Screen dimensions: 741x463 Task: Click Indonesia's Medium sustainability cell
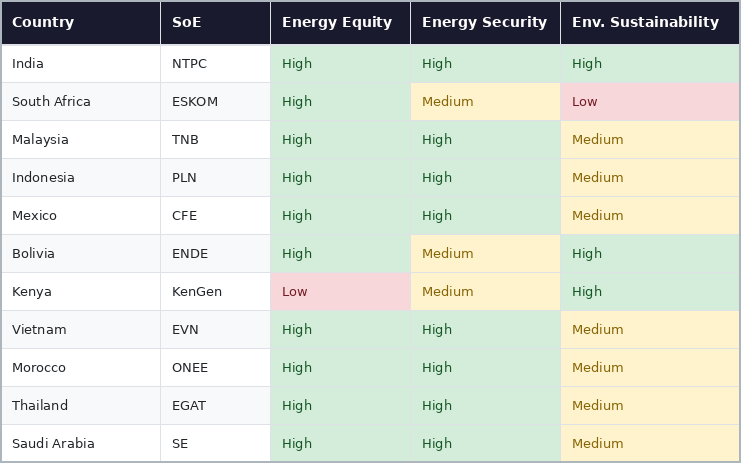click(650, 178)
